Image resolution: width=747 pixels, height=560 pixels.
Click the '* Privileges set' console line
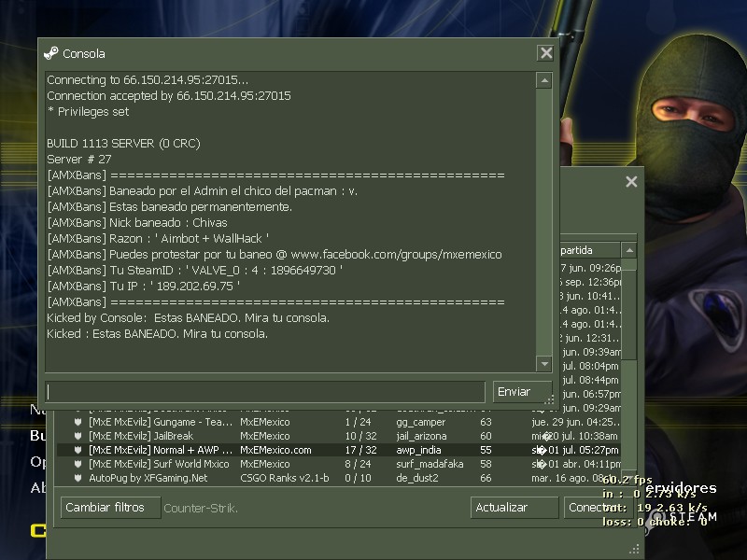click(x=88, y=111)
